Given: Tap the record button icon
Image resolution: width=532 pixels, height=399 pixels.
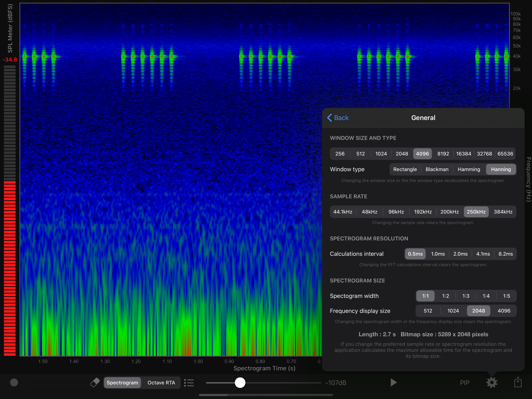Looking at the screenshot, I should 14,382.
